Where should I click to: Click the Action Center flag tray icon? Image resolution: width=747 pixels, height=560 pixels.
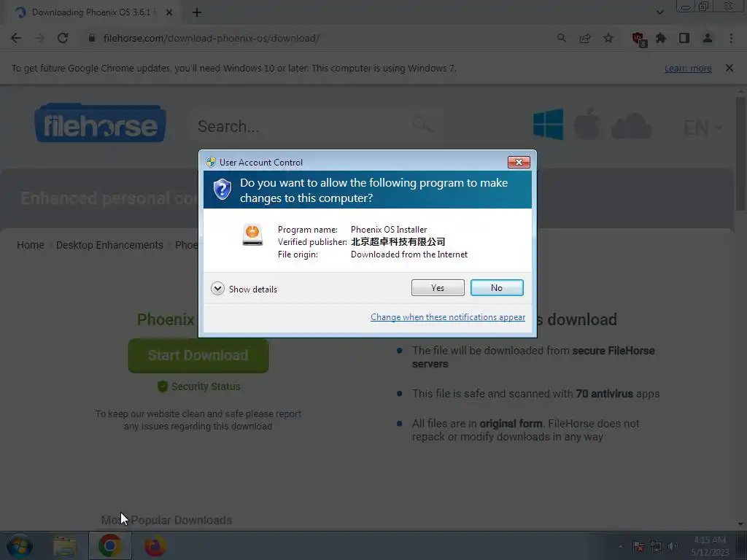[x=638, y=546]
